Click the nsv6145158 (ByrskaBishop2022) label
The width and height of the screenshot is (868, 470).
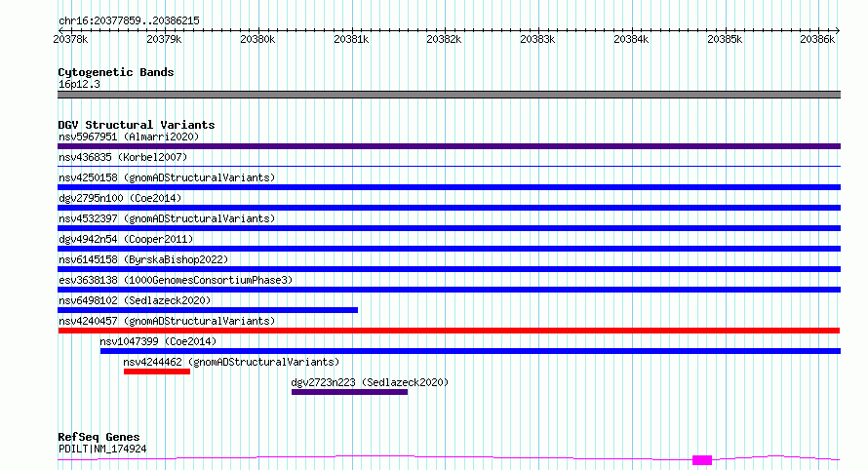click(x=143, y=259)
